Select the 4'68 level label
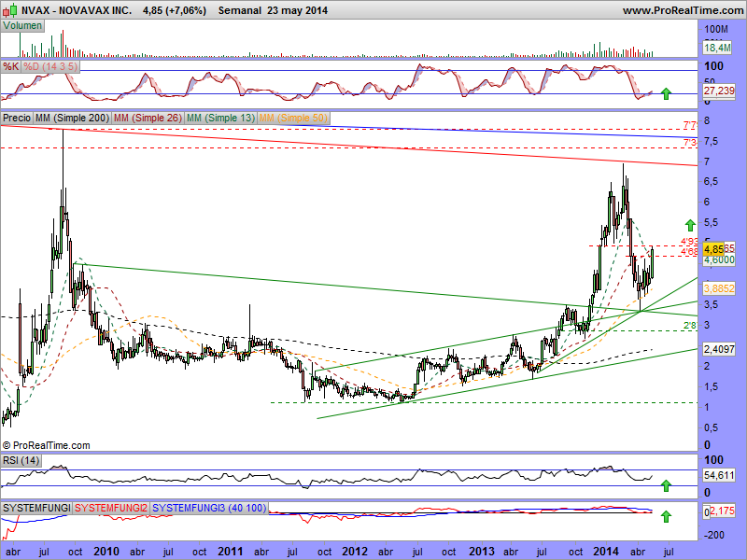The height and width of the screenshot is (560, 747). (689, 251)
